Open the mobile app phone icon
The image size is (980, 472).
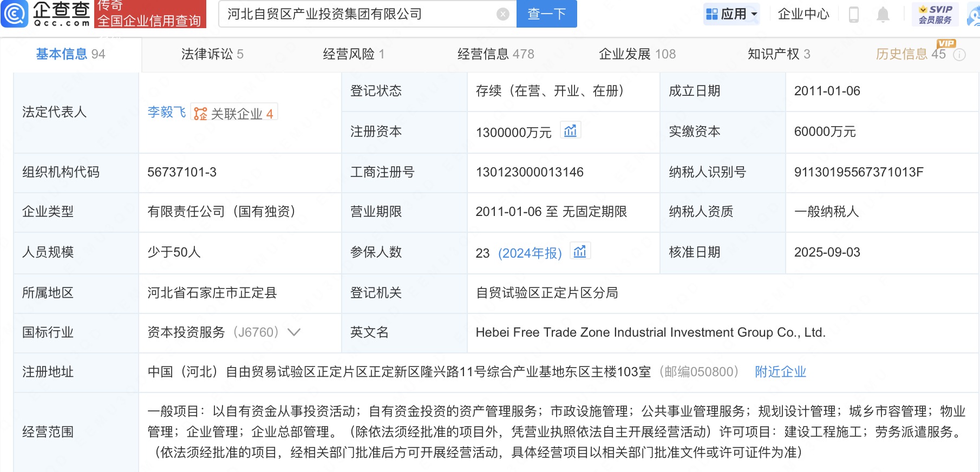854,14
